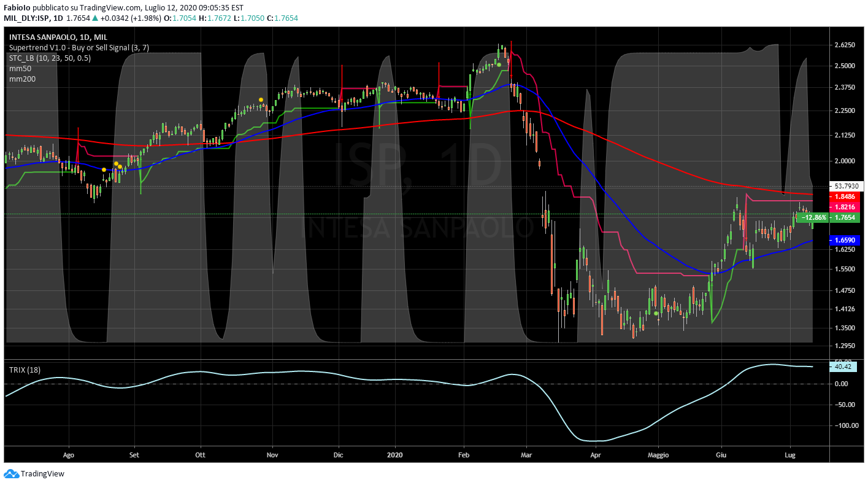Click the 1.6250 price axis tick

tap(846, 250)
